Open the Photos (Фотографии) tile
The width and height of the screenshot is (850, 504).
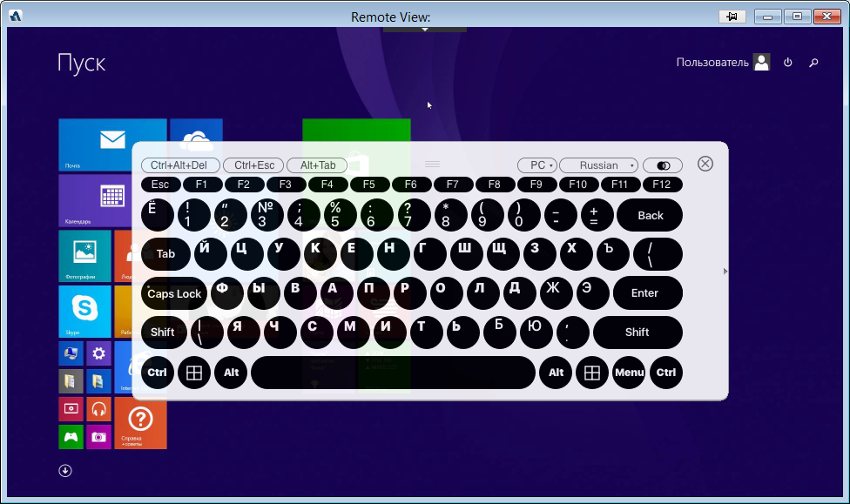coord(84,256)
